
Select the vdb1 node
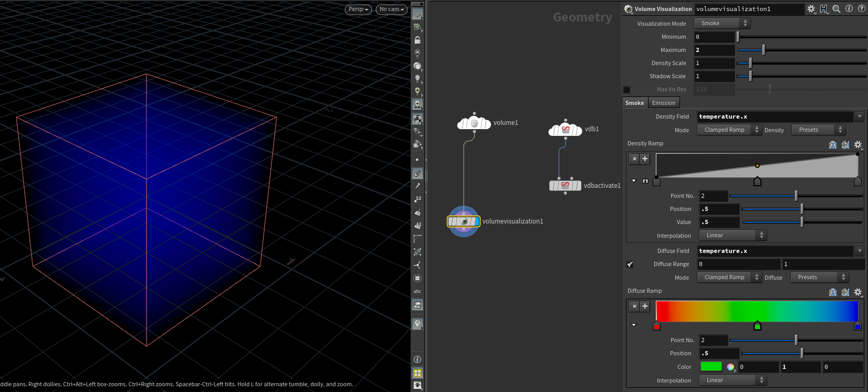click(565, 129)
